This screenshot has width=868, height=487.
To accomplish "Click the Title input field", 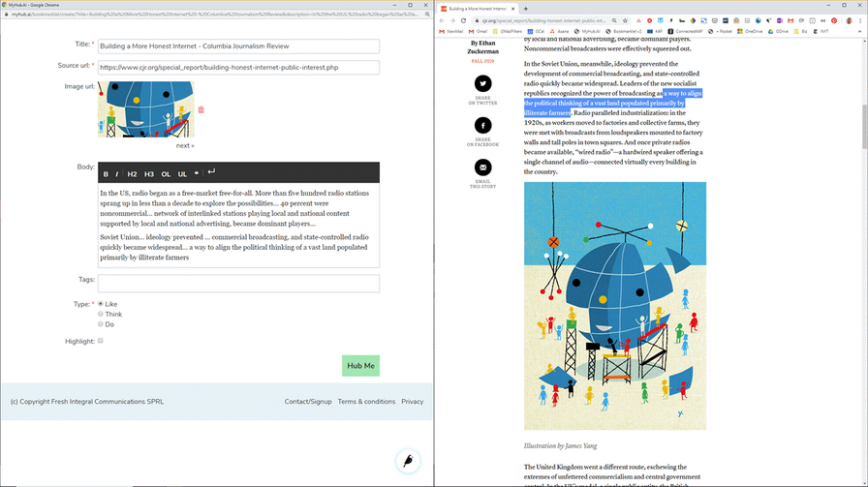I will coord(238,46).
